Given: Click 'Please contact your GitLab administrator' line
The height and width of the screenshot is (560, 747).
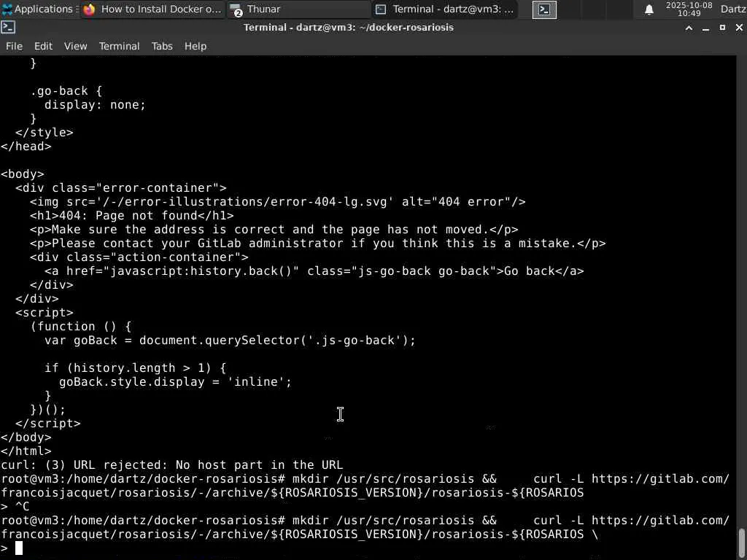Looking at the screenshot, I should (318, 244).
